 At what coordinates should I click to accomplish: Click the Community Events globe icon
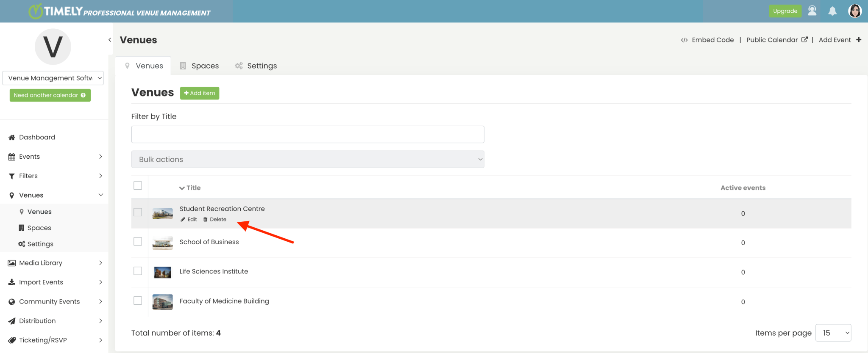[11, 302]
